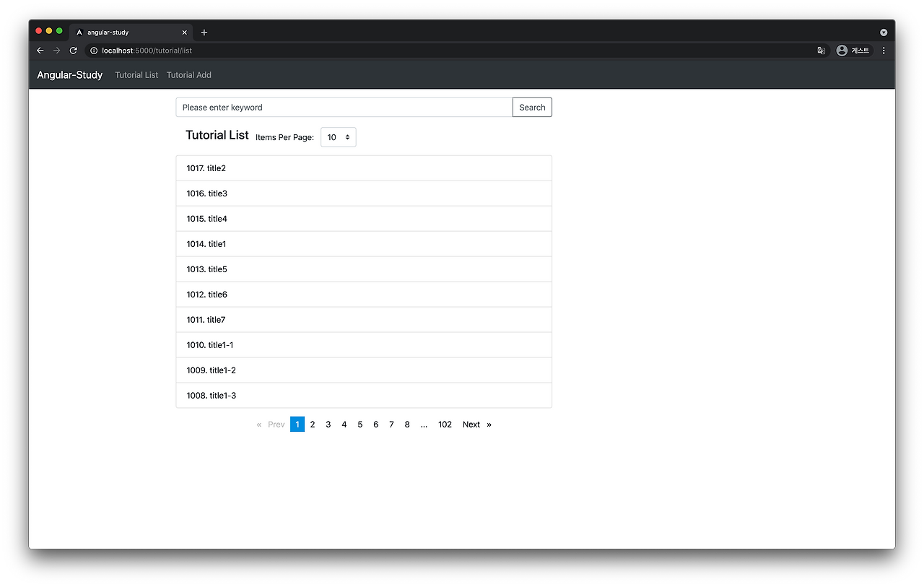Click the browser forward arrow
924x587 pixels.
[56, 51]
